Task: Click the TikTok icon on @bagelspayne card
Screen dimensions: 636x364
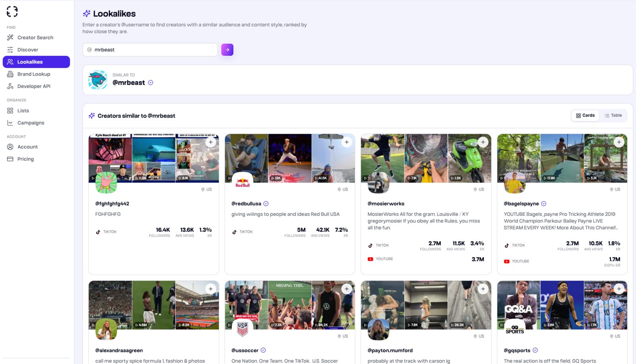Action: click(507, 246)
